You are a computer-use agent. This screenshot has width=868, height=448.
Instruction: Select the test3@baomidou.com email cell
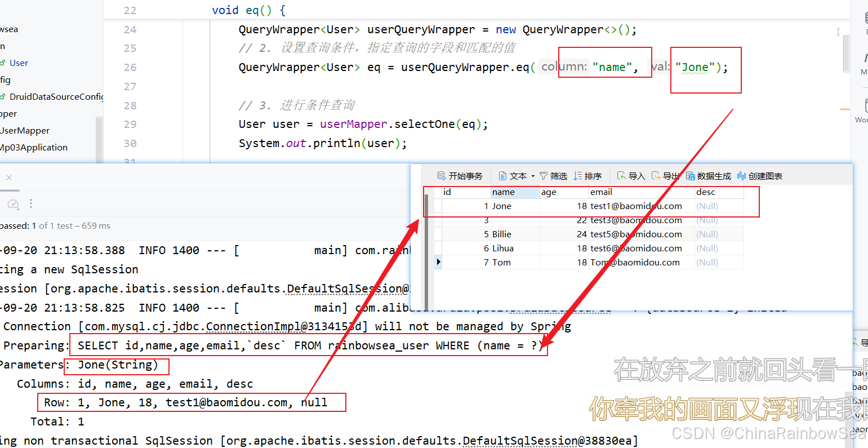tap(642, 220)
